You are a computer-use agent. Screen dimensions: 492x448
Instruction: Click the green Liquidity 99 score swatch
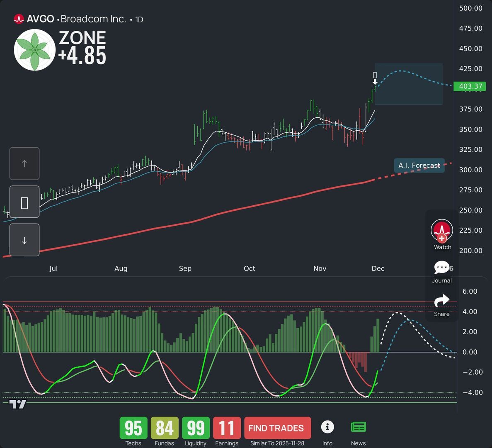(x=195, y=429)
